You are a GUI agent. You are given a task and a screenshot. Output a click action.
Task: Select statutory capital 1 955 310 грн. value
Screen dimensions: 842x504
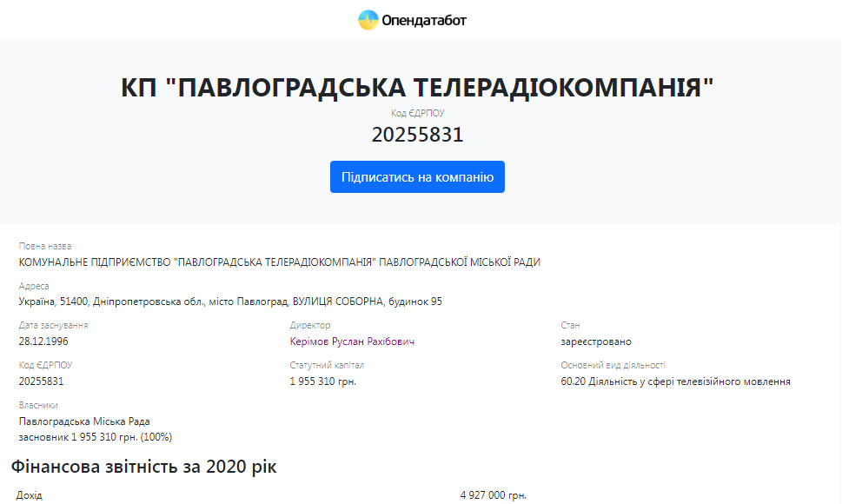323,381
